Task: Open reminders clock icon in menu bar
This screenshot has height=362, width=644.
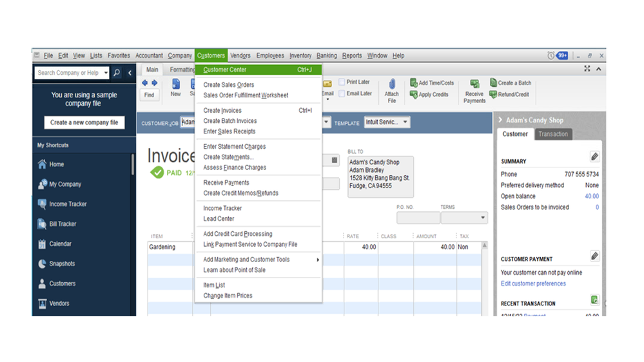Action: (551, 55)
